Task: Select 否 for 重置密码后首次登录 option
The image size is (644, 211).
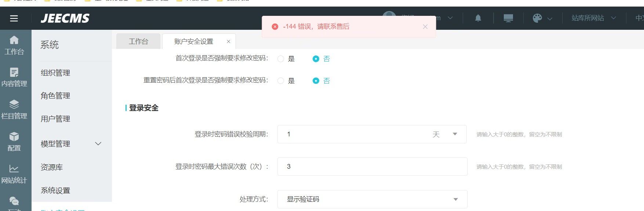Action: (316, 81)
